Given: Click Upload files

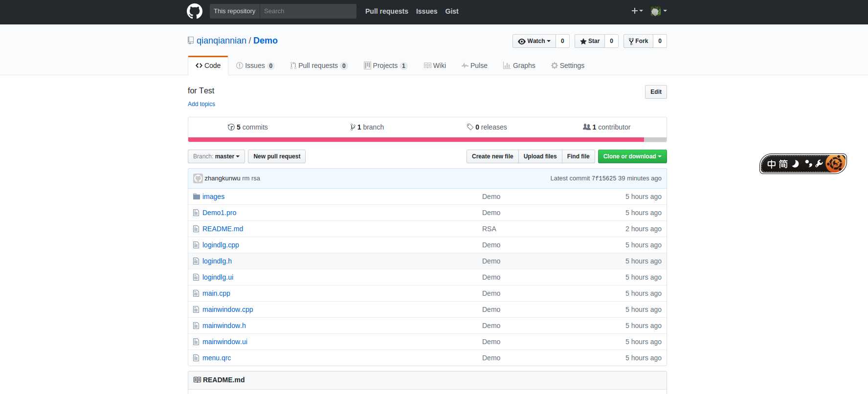Looking at the screenshot, I should 540,156.
